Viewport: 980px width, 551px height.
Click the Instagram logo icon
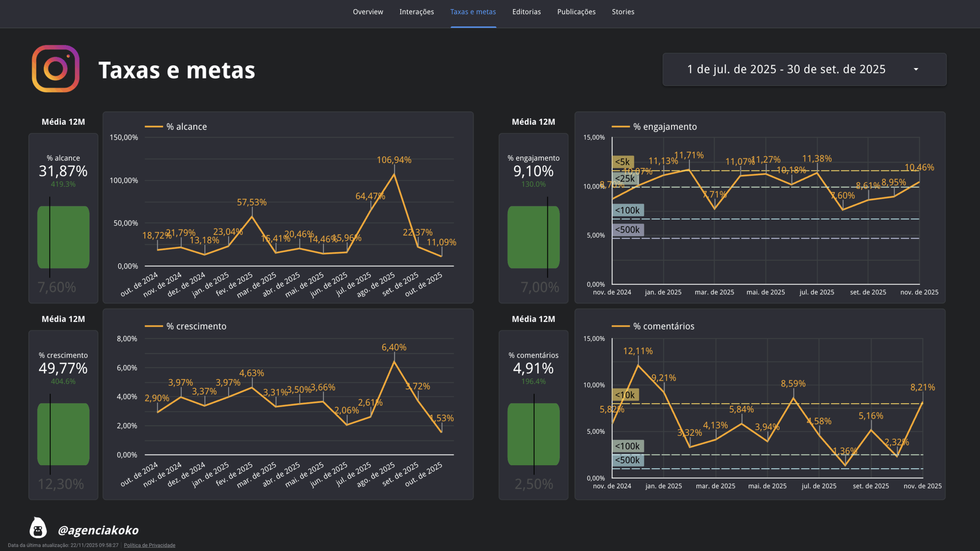(x=56, y=70)
